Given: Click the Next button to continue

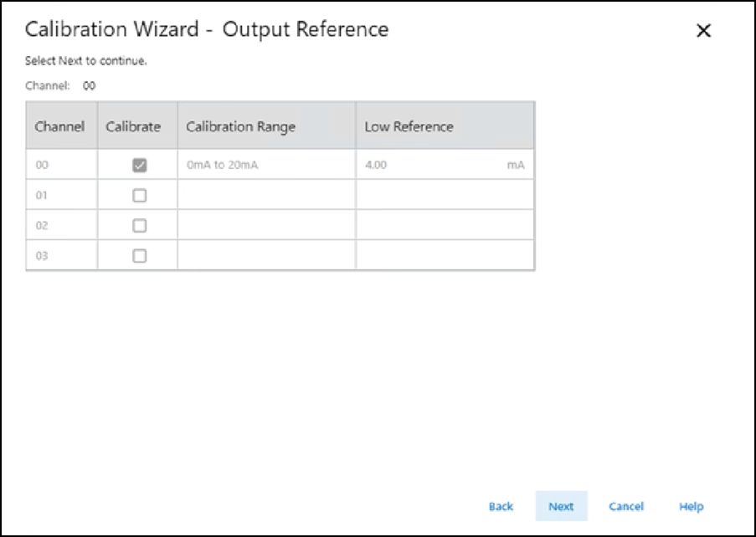Looking at the screenshot, I should tap(561, 506).
